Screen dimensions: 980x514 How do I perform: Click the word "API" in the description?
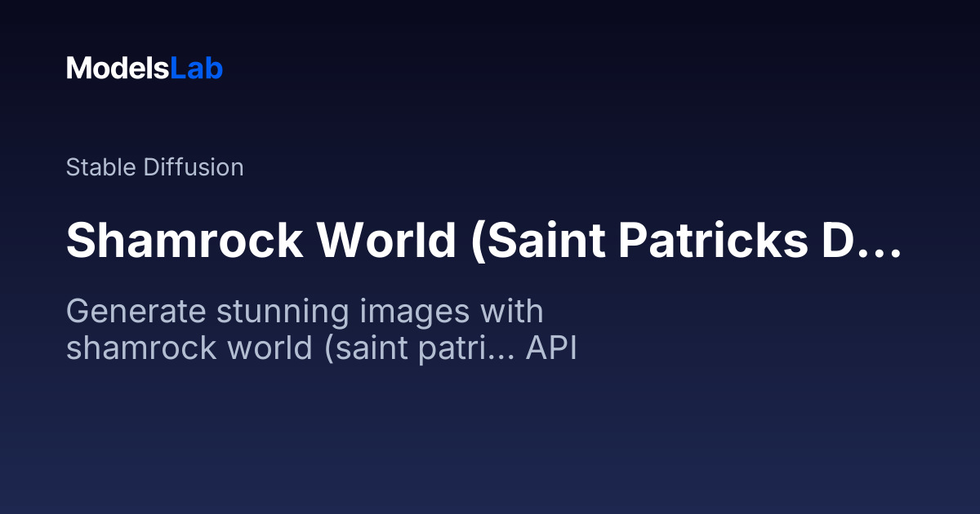(x=551, y=348)
